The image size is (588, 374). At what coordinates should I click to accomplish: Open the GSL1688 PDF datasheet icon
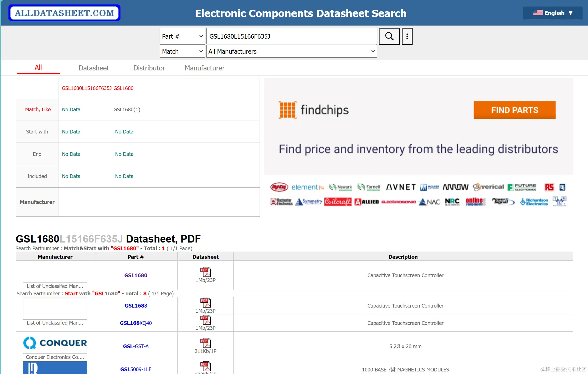coord(205,302)
